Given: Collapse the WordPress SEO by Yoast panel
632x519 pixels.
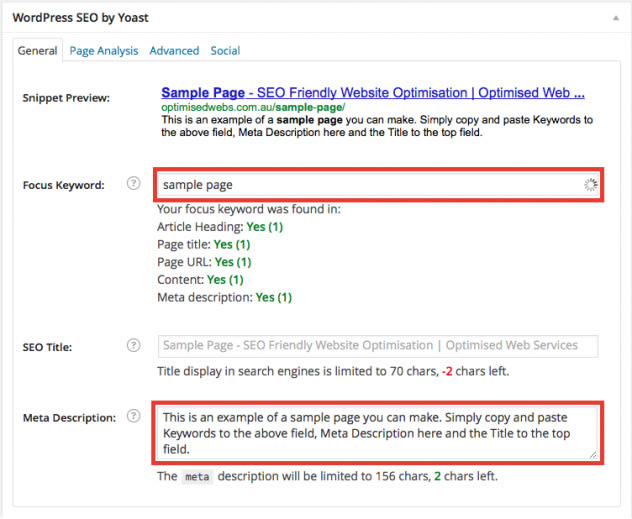Looking at the screenshot, I should 612,17.
